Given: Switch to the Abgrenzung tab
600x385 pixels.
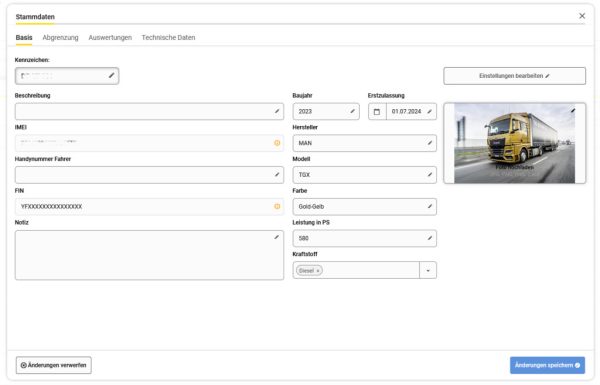Looking at the screenshot, I should pyautogui.click(x=60, y=38).
